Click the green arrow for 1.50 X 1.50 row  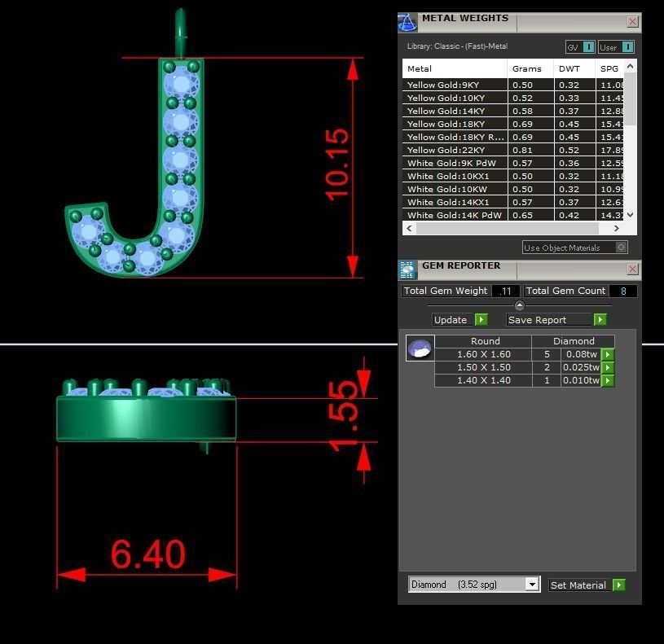[608, 368]
